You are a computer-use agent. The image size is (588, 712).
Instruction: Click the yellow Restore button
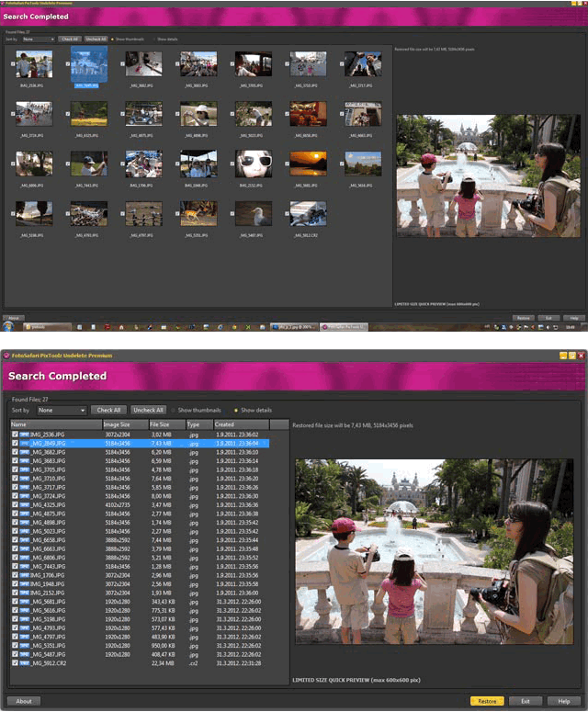(x=487, y=701)
